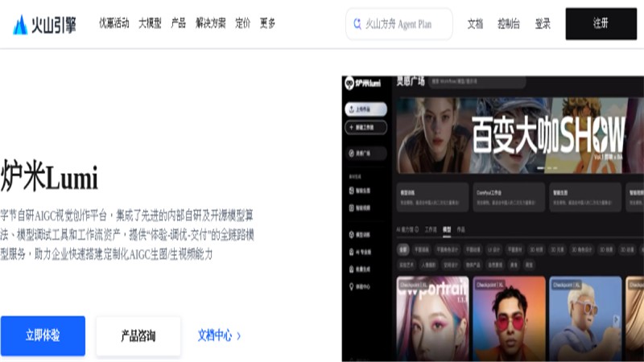Open the 更多 menu in the header
644x362 pixels.
(267, 23)
